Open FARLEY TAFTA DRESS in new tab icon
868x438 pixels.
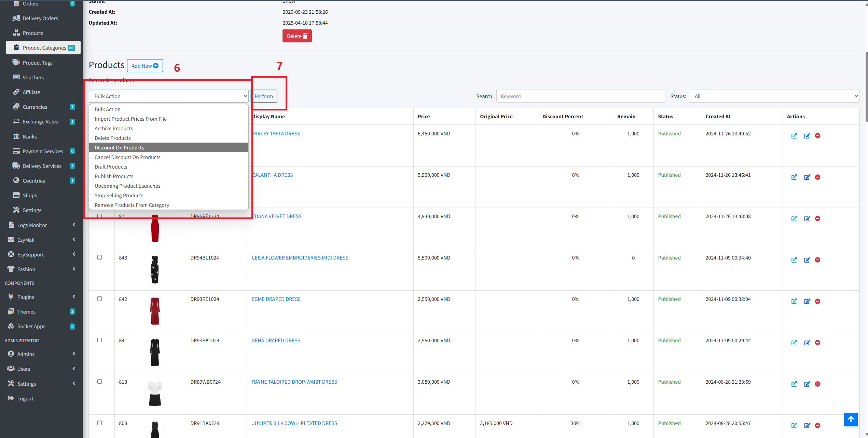tap(794, 136)
